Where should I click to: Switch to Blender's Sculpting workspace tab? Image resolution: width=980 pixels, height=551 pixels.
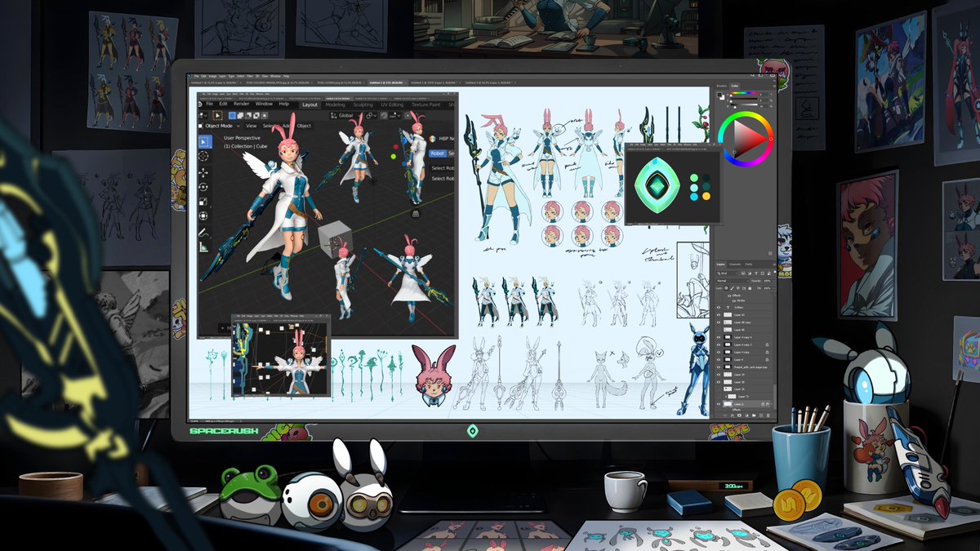(363, 104)
